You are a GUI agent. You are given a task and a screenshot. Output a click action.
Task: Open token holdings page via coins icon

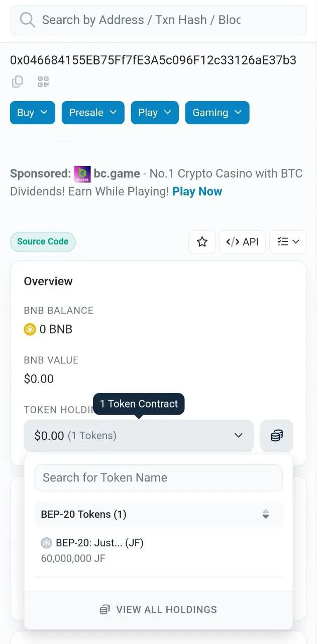277,436
